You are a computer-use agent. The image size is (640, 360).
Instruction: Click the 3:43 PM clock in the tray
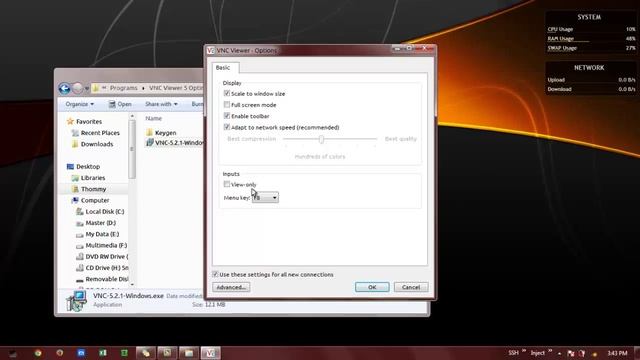(x=617, y=353)
